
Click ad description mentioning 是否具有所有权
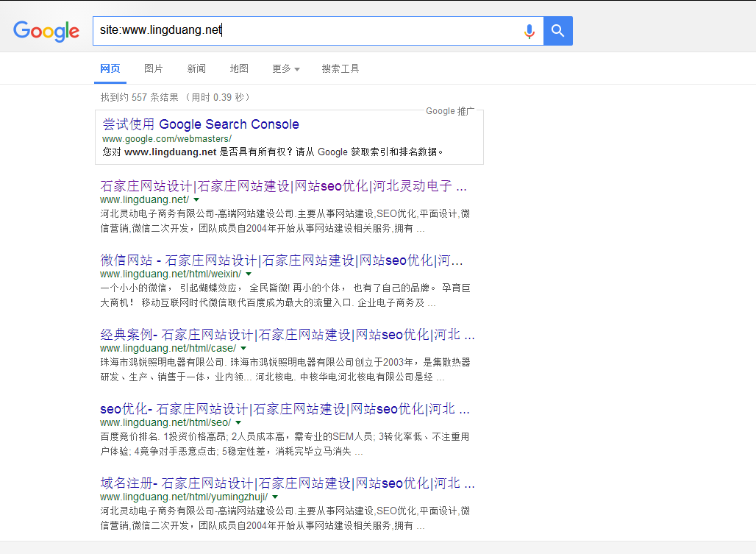tap(273, 152)
